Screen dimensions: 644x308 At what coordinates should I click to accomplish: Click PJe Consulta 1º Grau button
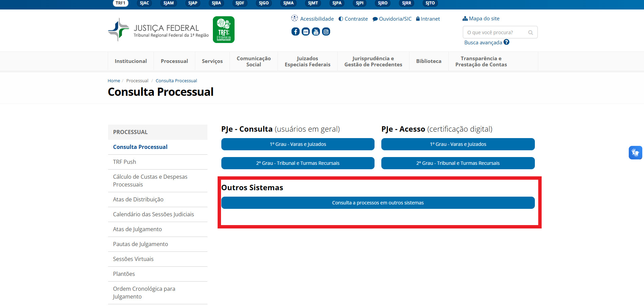pos(298,144)
